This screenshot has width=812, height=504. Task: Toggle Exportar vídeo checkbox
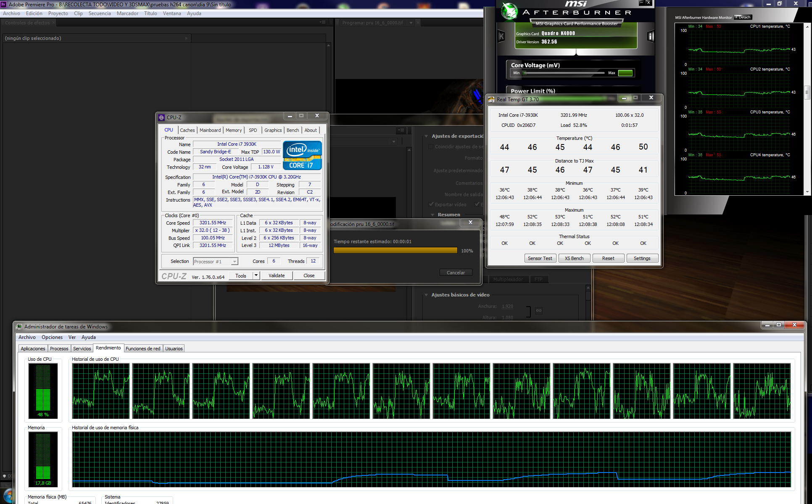pos(431,205)
